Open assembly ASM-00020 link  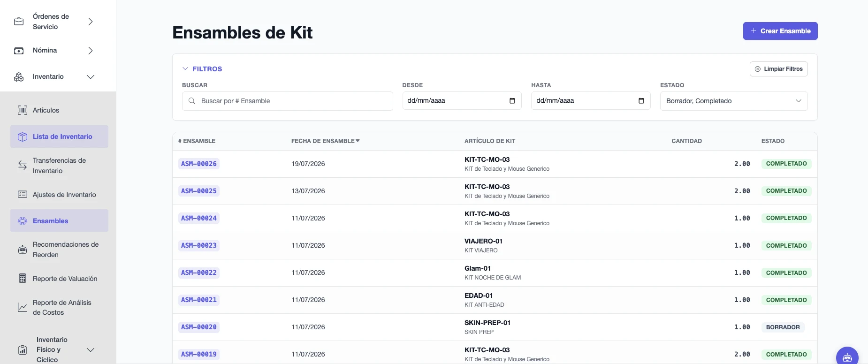199,327
